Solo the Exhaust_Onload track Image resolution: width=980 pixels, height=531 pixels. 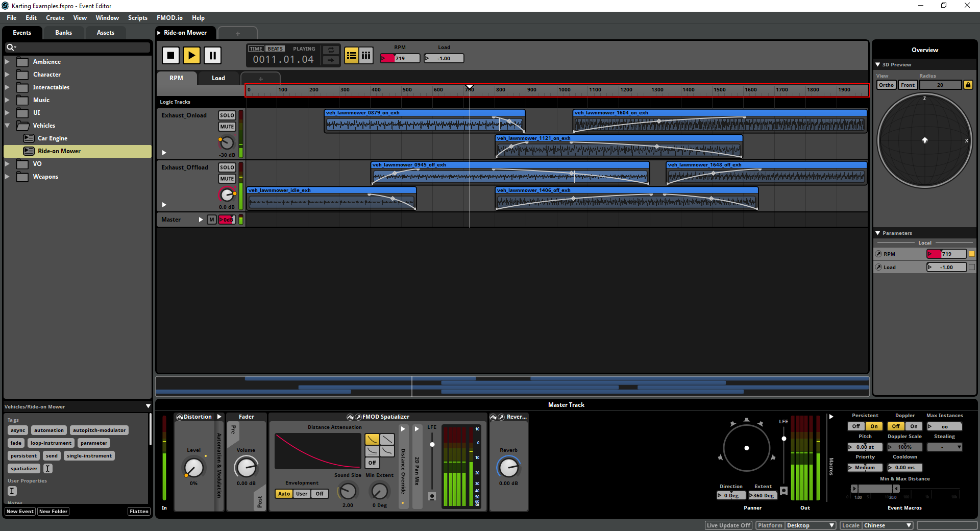(227, 115)
